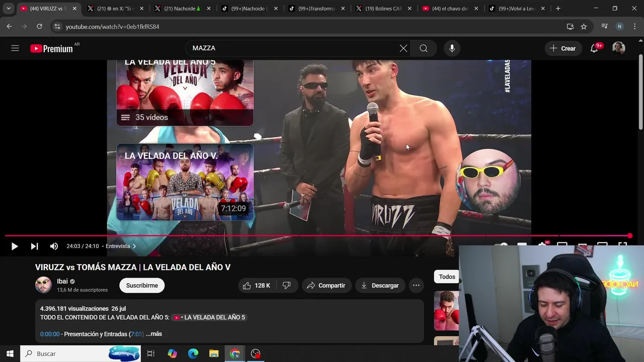Screen dimensions: 644x362
Task: Open the Crear upload menu
Action: click(563, 48)
